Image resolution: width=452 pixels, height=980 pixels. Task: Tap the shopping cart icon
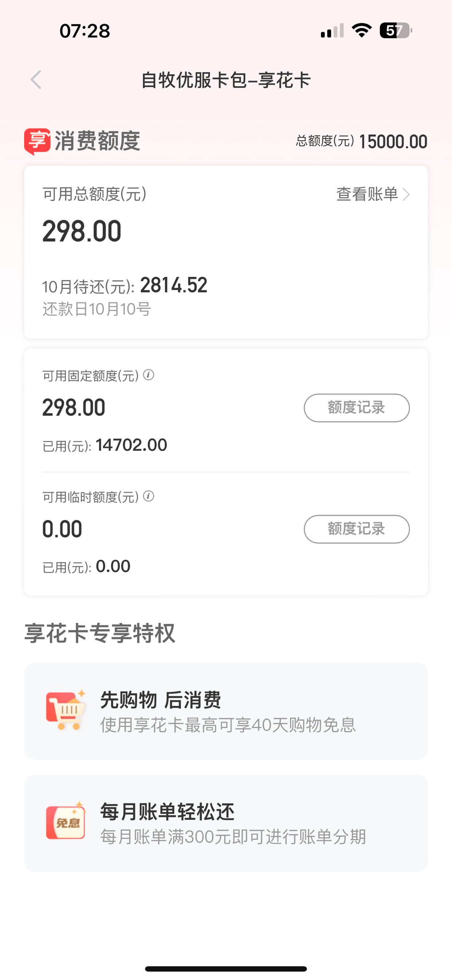[x=66, y=710]
